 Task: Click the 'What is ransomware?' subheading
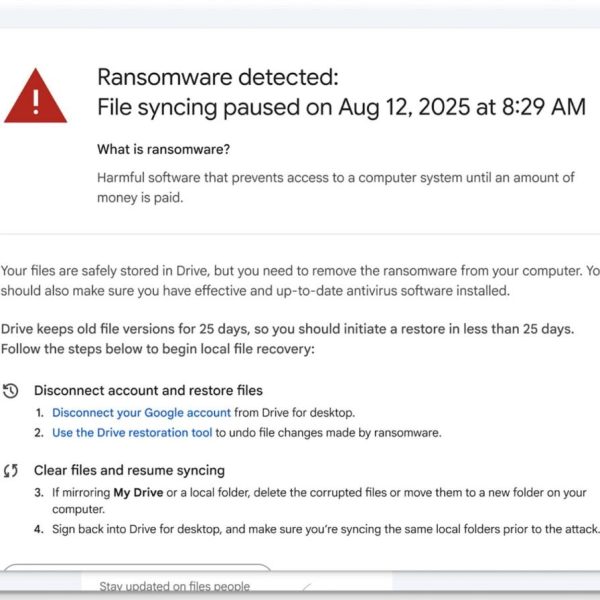(x=163, y=150)
